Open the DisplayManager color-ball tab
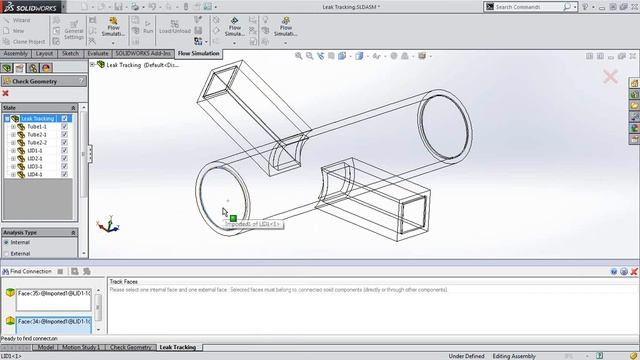This screenshot has width=640, height=360. pos(46,68)
